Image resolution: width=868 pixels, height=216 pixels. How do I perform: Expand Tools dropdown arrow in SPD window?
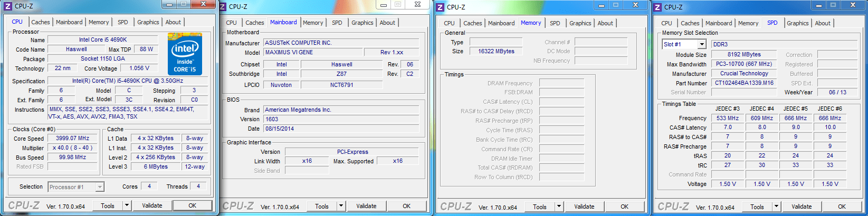coord(776,207)
